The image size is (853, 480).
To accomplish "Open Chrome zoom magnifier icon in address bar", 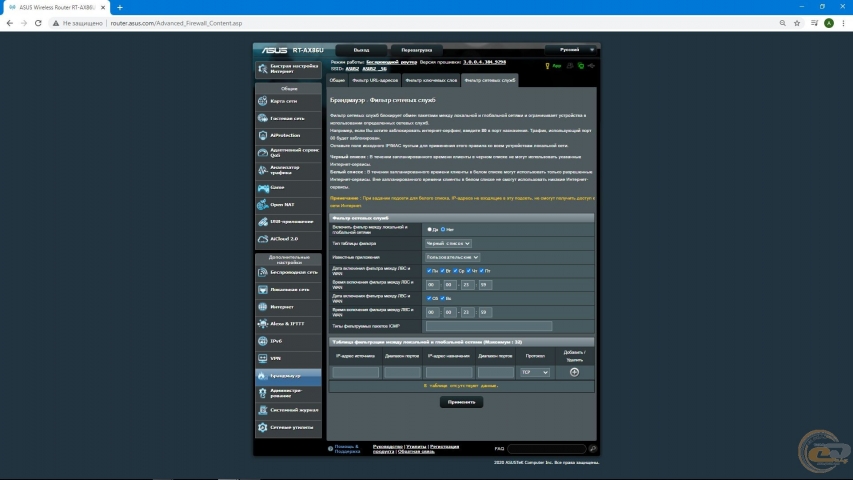I will pyautogui.click(x=782, y=23).
